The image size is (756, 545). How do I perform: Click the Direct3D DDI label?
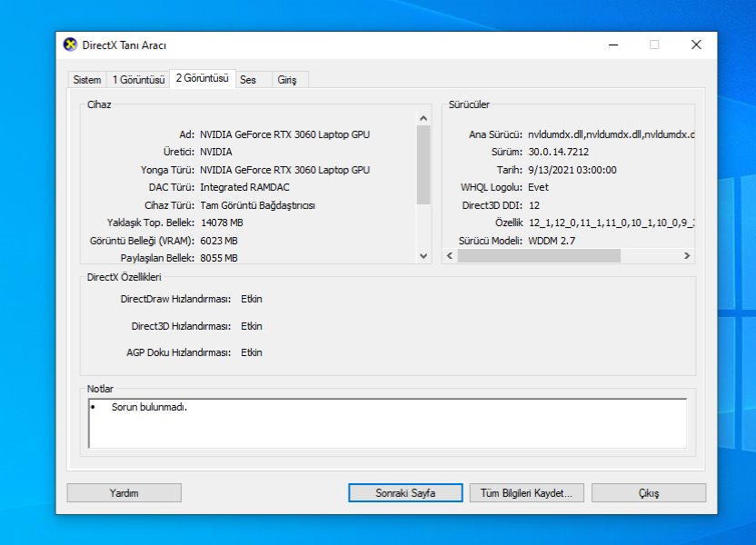[492, 205]
